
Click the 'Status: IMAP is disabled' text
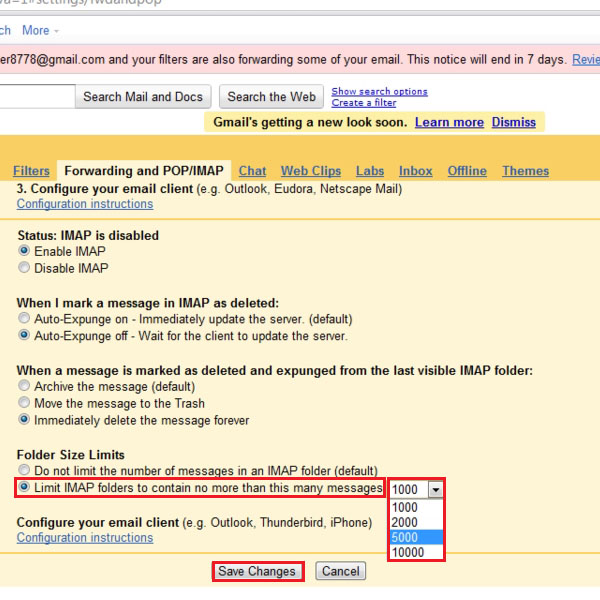click(88, 235)
